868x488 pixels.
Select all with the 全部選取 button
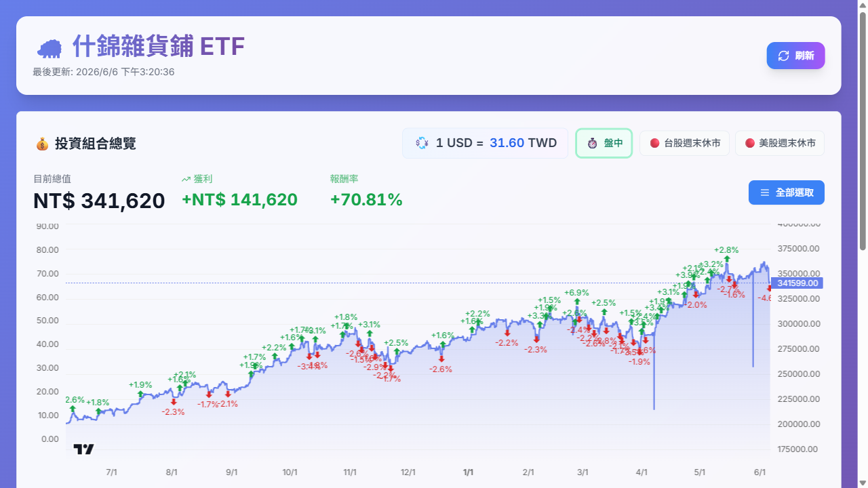point(787,192)
